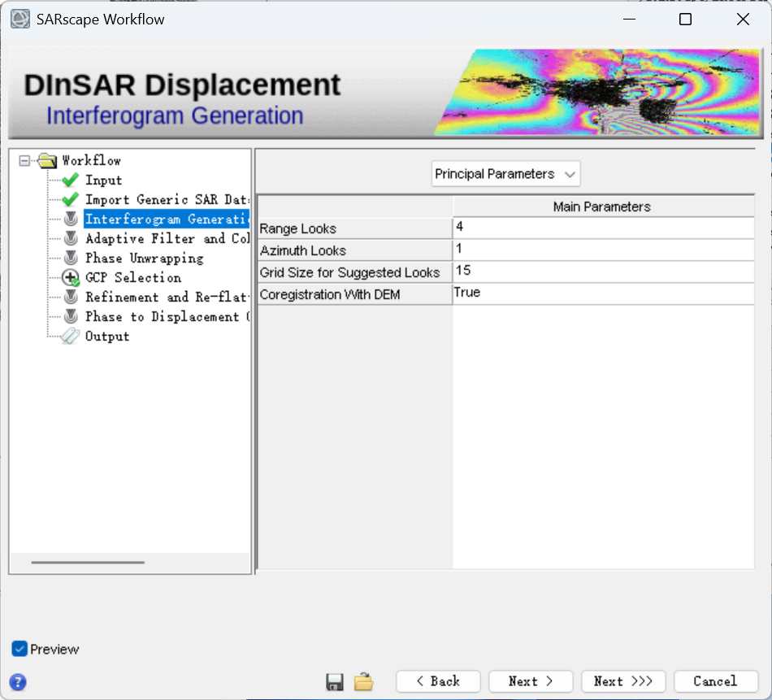The height and width of the screenshot is (700, 772).
Task: Click the green checkmark beside Input
Action: (x=71, y=180)
